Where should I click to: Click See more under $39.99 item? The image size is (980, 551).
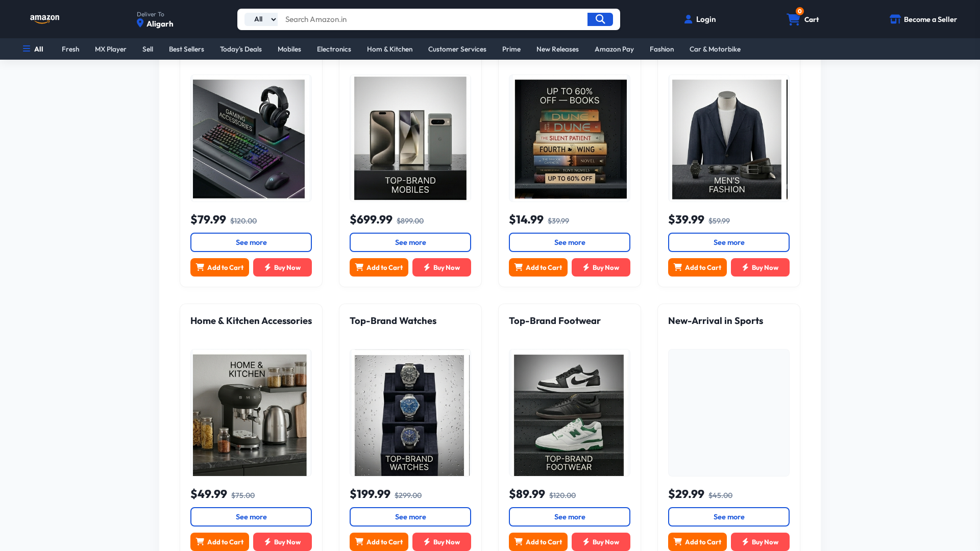[729, 242]
